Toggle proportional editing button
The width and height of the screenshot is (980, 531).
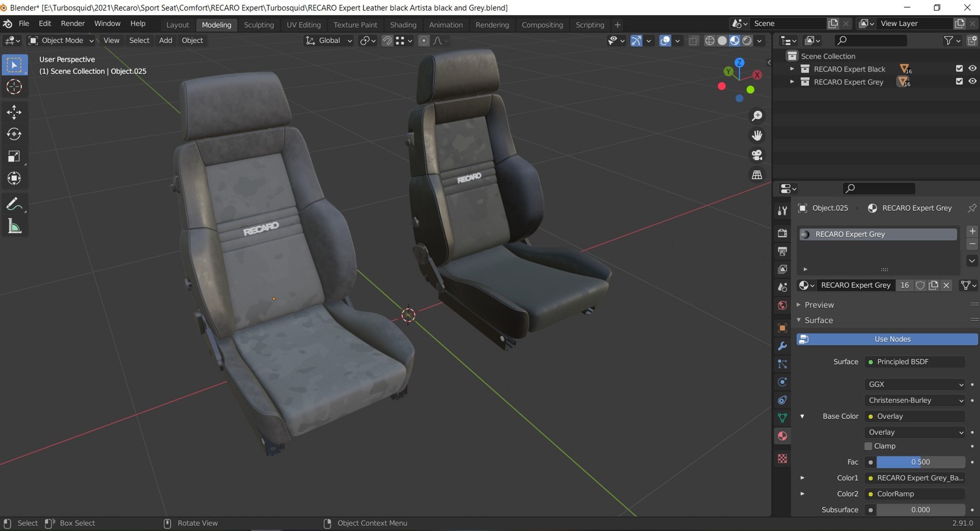pos(424,40)
